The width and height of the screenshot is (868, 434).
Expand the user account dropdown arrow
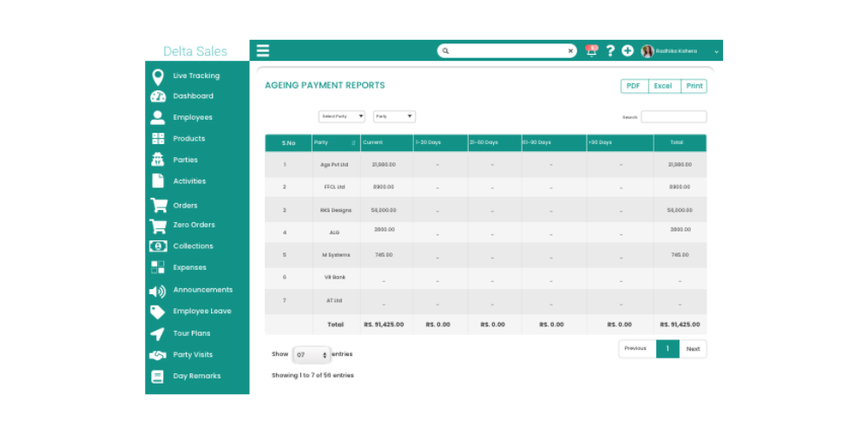point(716,51)
